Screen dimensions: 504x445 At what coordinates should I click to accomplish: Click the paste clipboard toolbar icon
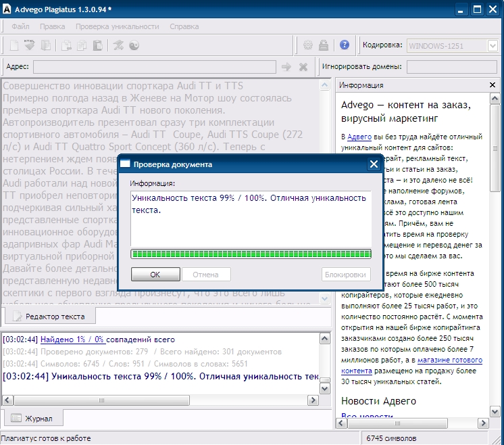click(97, 46)
